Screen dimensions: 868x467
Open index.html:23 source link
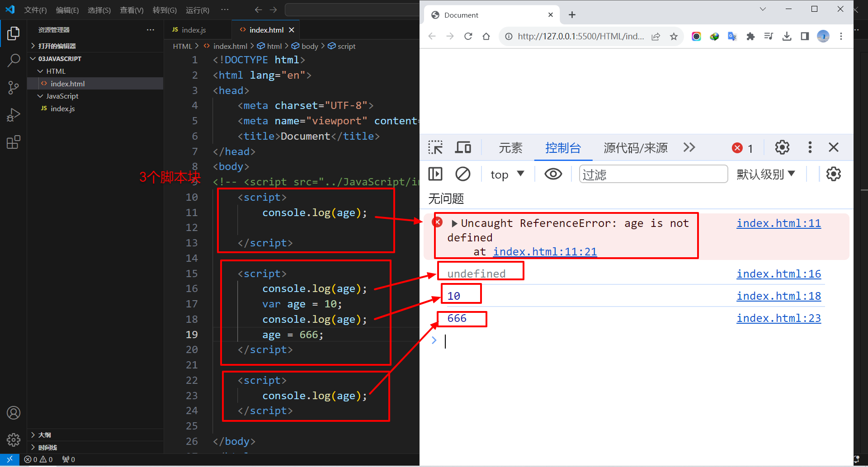[778, 318]
